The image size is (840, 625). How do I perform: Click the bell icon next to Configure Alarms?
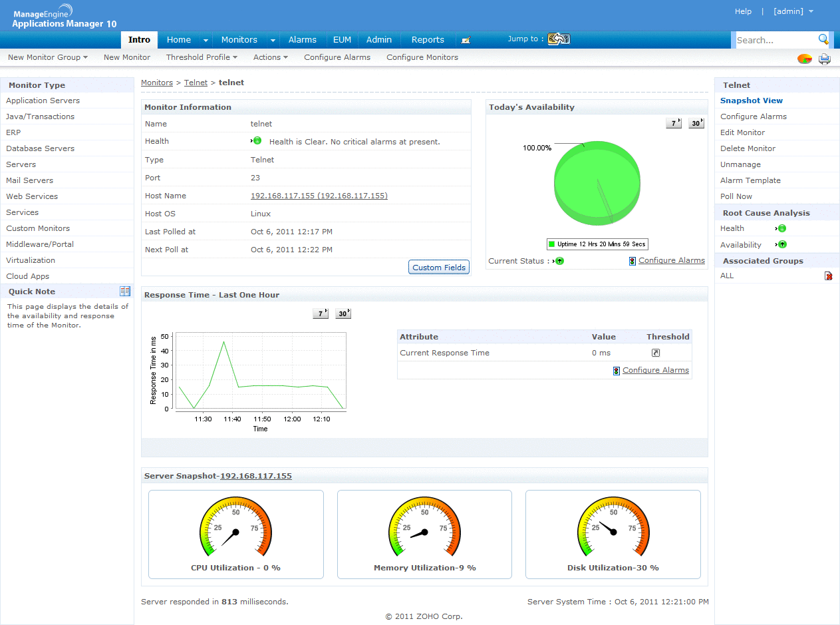[x=631, y=260]
